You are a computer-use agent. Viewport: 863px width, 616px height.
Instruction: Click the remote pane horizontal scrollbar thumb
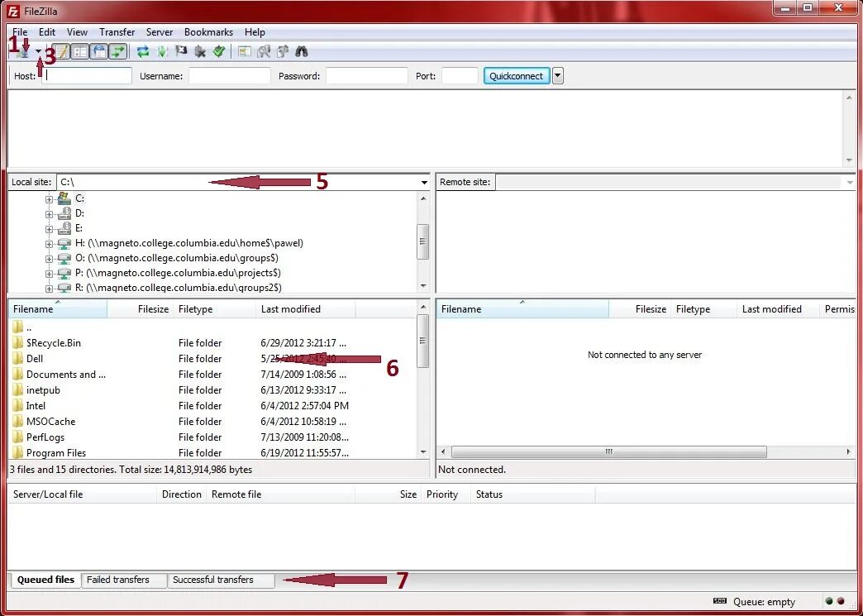click(608, 452)
